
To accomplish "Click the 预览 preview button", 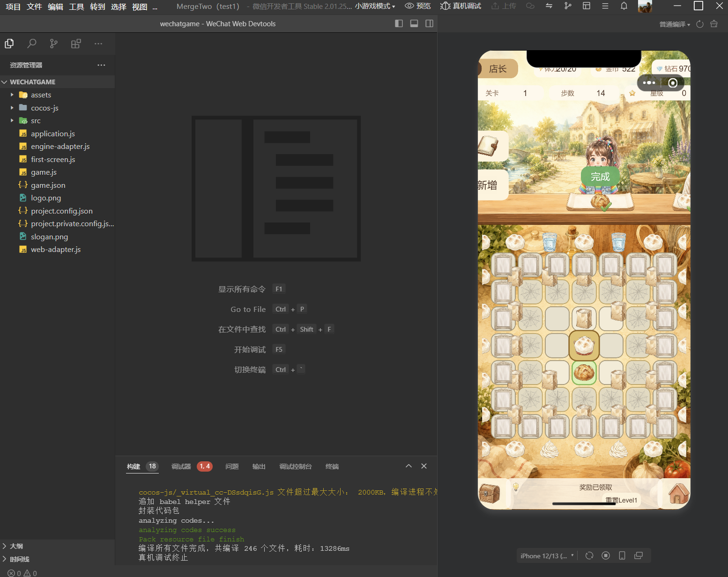I will (x=418, y=6).
